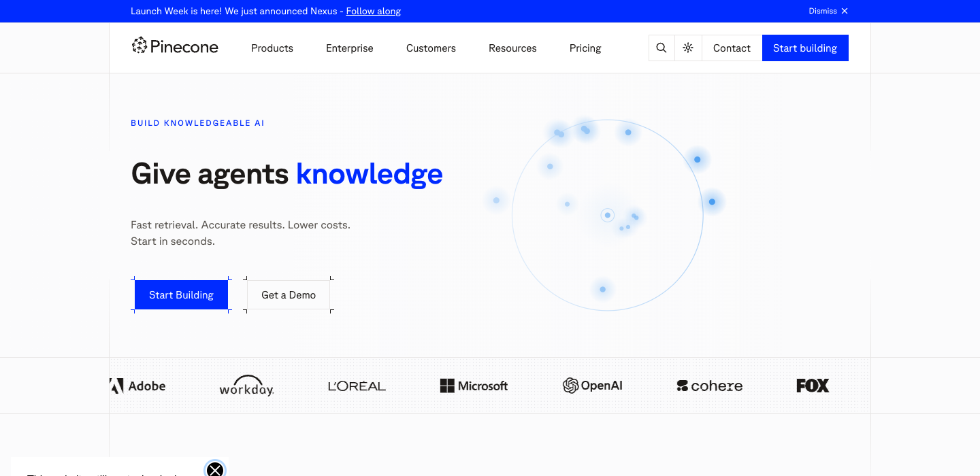
Task: Click the header Start building button
Action: pos(805,48)
